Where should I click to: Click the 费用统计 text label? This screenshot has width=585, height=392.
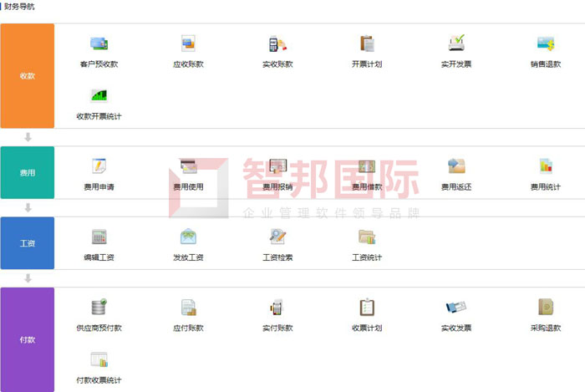tap(546, 187)
